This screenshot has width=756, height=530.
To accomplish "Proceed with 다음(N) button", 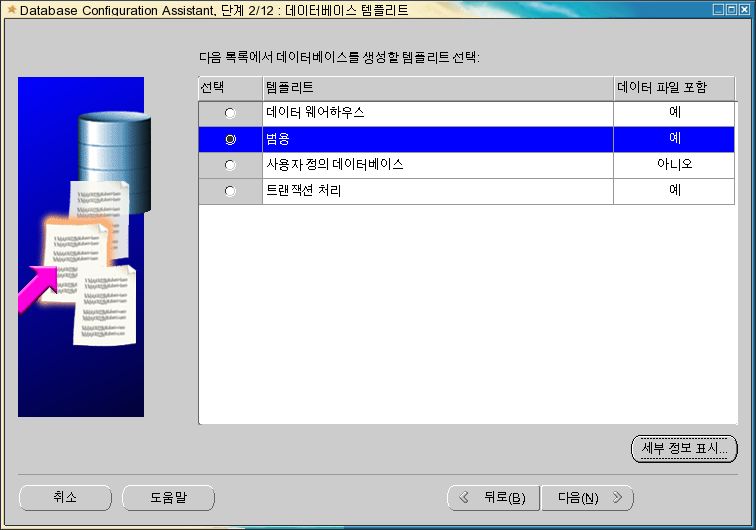I will [x=587, y=498].
